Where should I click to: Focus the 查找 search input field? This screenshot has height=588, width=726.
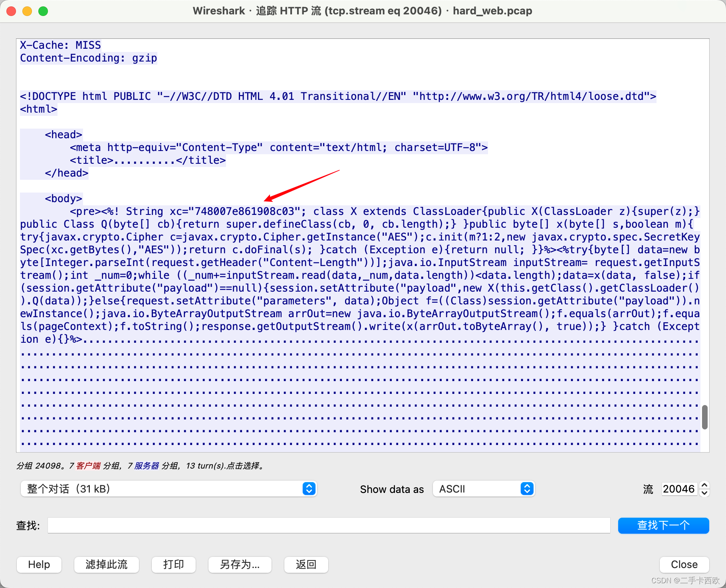[329, 525]
